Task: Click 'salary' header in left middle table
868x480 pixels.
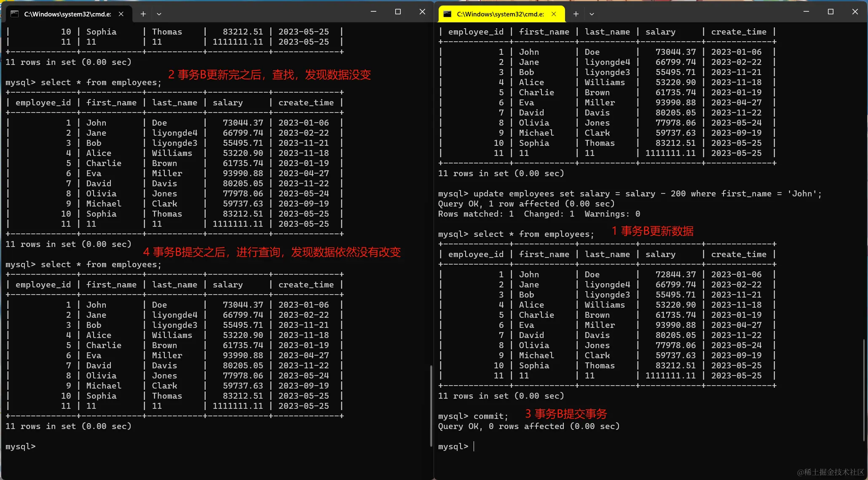Action: [228, 102]
